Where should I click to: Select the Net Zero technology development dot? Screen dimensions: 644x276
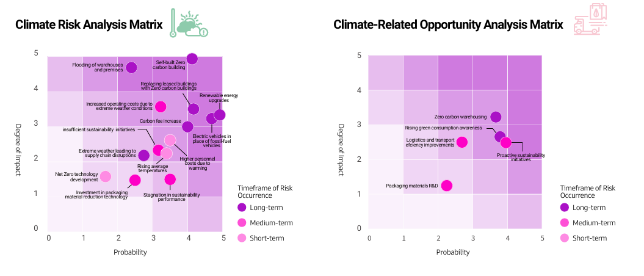106,176
